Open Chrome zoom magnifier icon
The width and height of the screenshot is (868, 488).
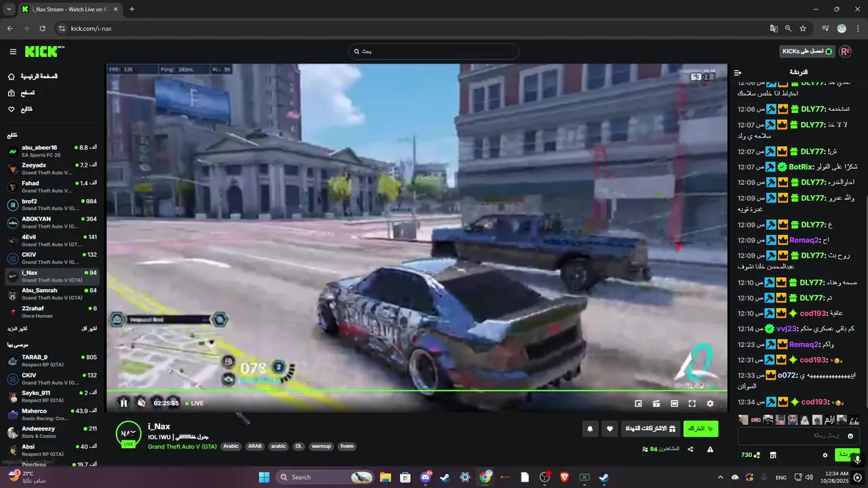[x=788, y=28]
